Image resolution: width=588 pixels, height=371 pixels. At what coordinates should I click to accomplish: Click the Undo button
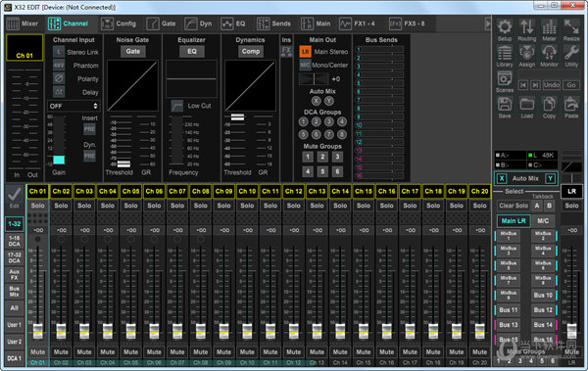click(551, 85)
